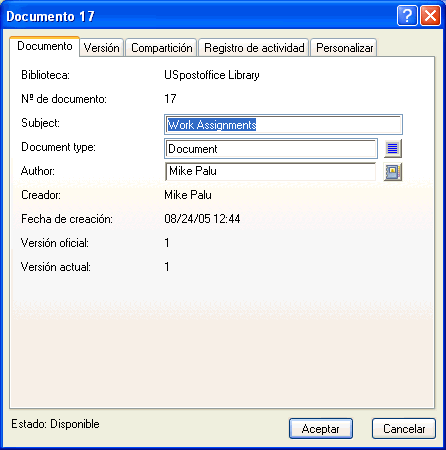Focus the Subject field containing Work Assignments
Screen dimensions: 446x450
click(x=283, y=125)
